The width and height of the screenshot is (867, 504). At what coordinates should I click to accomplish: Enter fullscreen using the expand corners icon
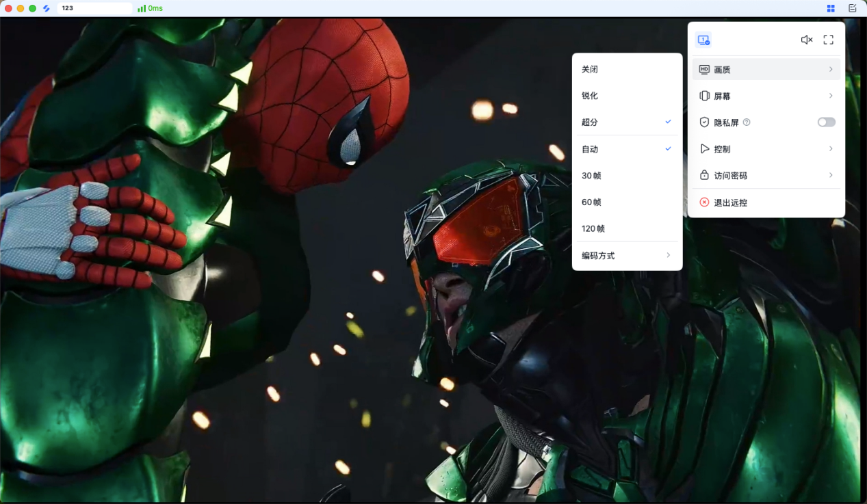pyautogui.click(x=829, y=40)
